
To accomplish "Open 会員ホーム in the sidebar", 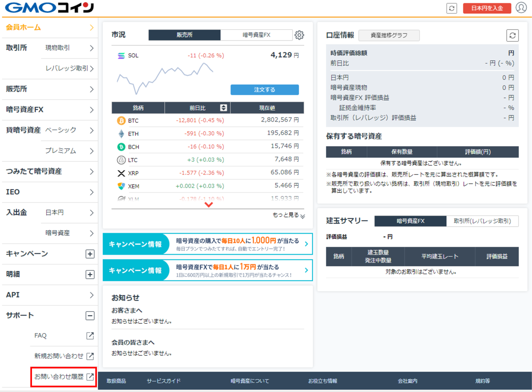I will pos(50,28).
